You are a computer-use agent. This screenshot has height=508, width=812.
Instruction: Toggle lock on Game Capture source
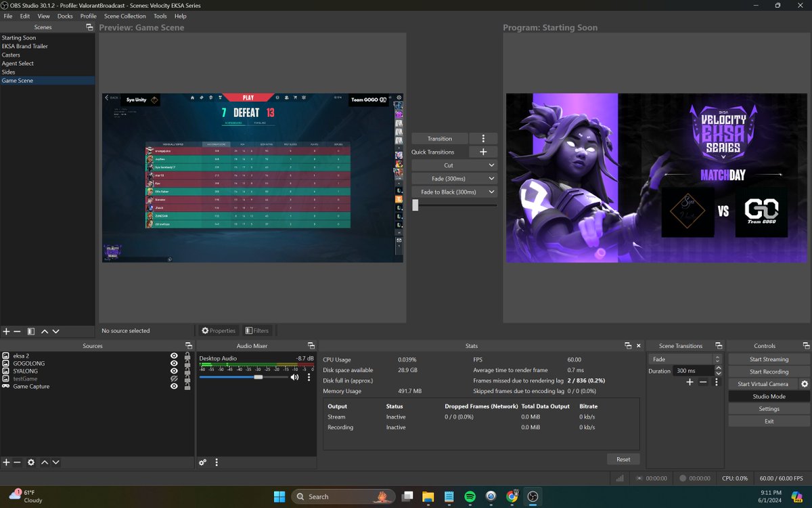[x=187, y=386]
